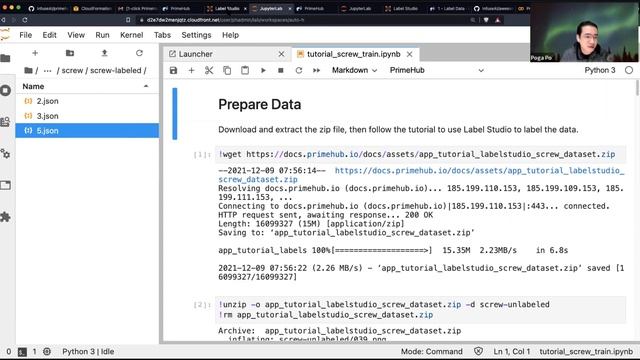This screenshot has height=360, width=640.
Task: Refresh the file list
Action: 139,53
